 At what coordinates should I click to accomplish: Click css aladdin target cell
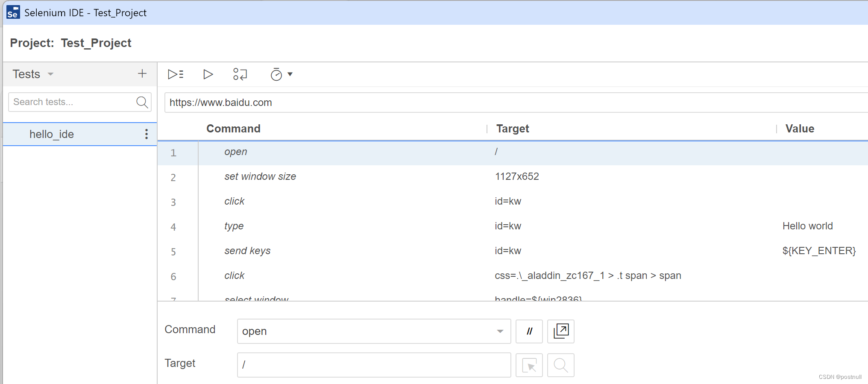coord(588,276)
